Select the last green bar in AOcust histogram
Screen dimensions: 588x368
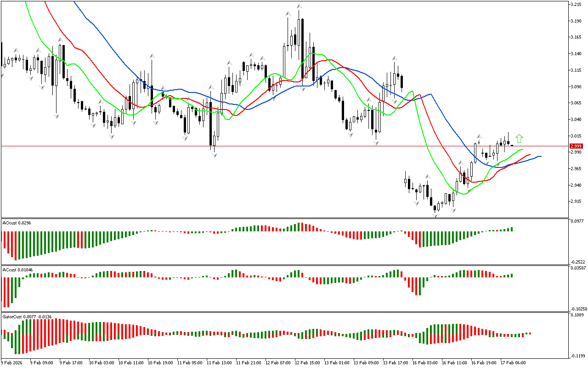(x=511, y=229)
